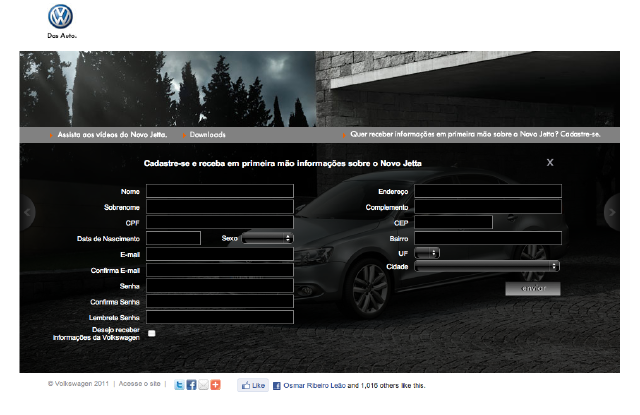Focus the Data de Nascimento field

click(x=173, y=238)
